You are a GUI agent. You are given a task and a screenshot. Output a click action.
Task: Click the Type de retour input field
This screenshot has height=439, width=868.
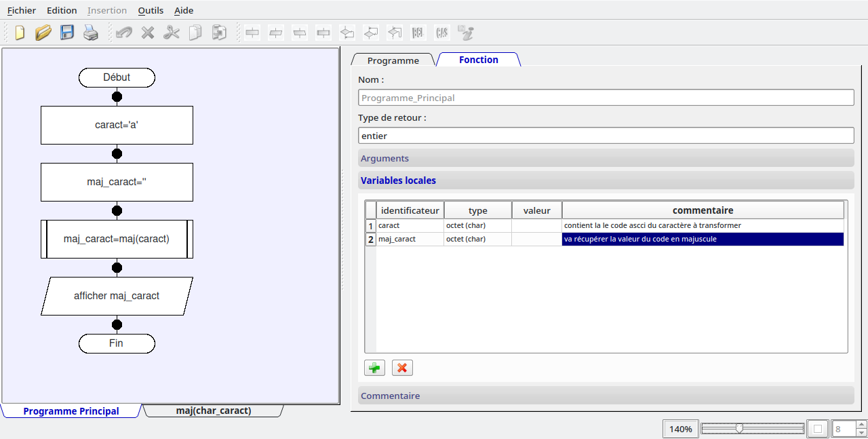[605, 136]
